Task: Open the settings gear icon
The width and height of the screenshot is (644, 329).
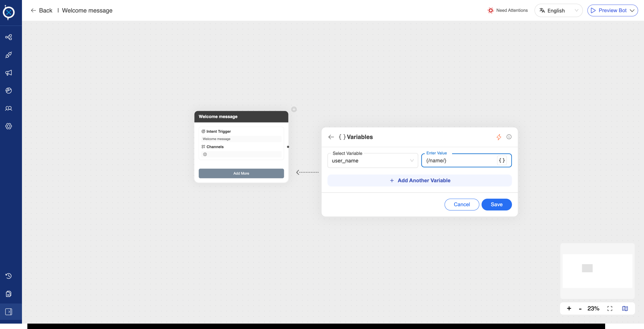Action: [x=9, y=126]
